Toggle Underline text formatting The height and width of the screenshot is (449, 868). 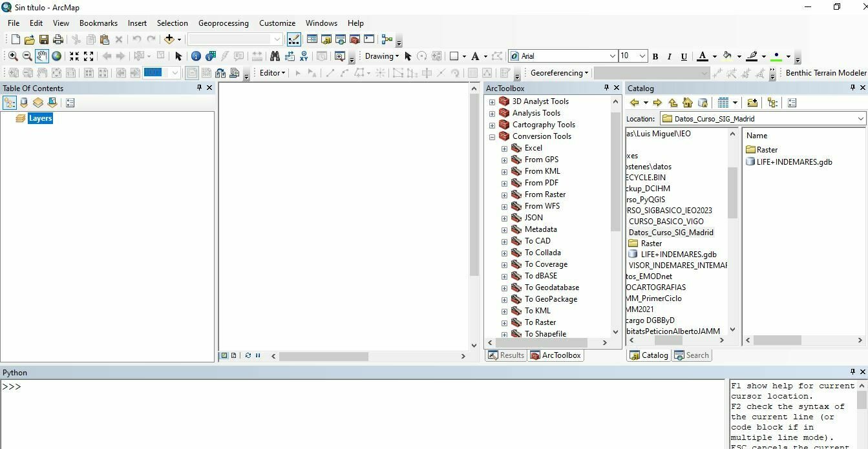684,56
